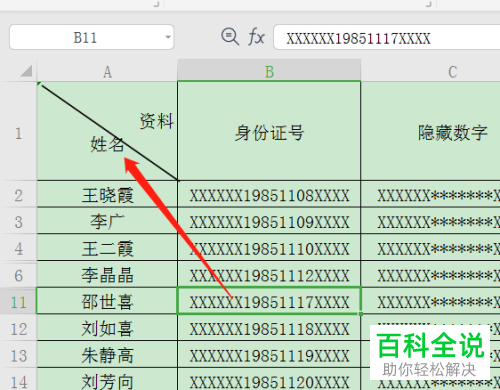Click the formula bar with XXXXXX19851117XXXX
Image resolution: width=500 pixels, height=390 pixels.
tap(387, 37)
